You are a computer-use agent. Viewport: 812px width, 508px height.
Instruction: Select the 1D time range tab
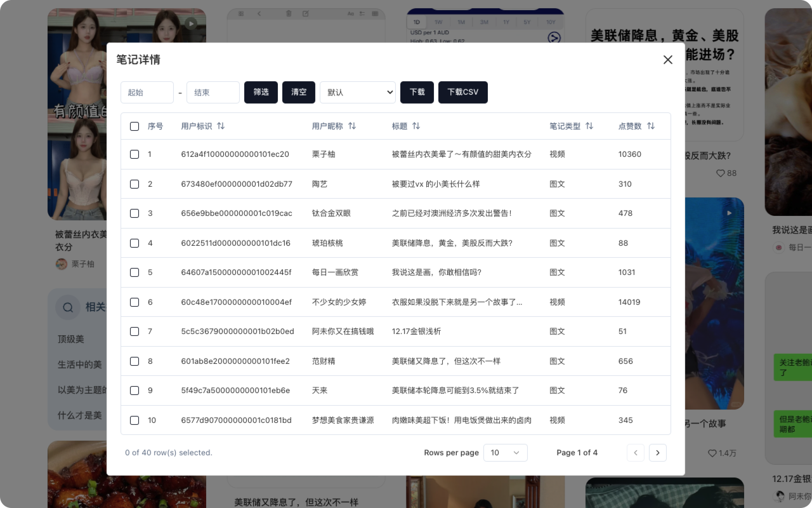(416, 22)
